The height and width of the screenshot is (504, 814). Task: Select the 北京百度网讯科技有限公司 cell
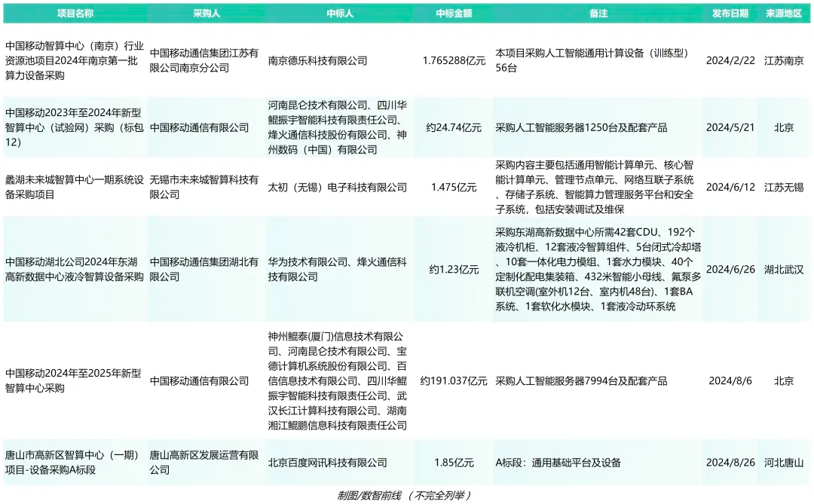pos(328,463)
